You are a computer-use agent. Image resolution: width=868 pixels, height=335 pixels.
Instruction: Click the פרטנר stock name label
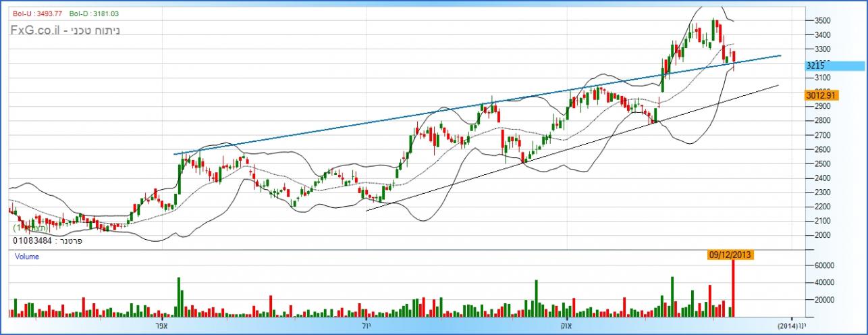(x=69, y=240)
